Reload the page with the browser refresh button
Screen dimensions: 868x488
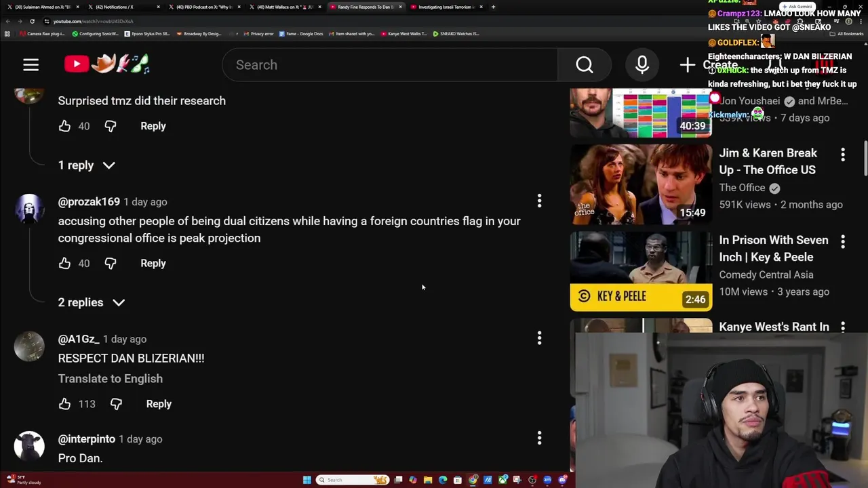(32, 21)
